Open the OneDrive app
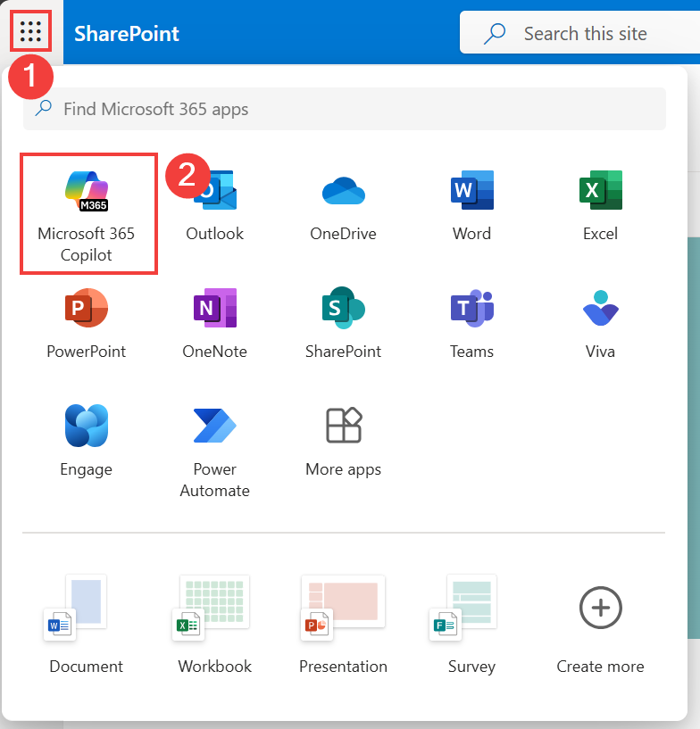 coord(343,207)
